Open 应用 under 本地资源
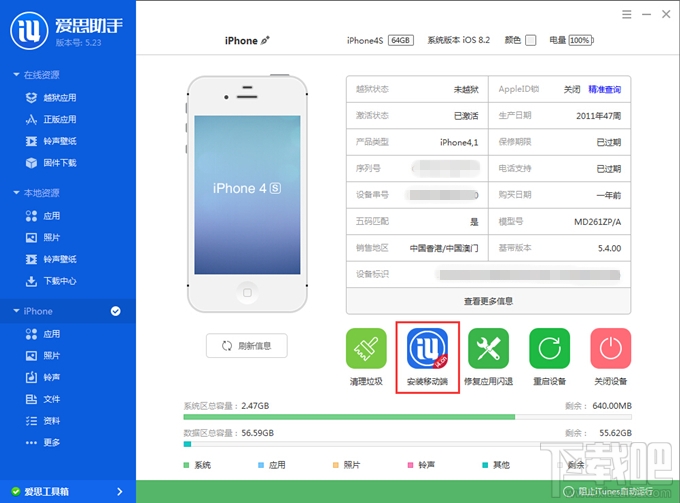 [x=43, y=216]
